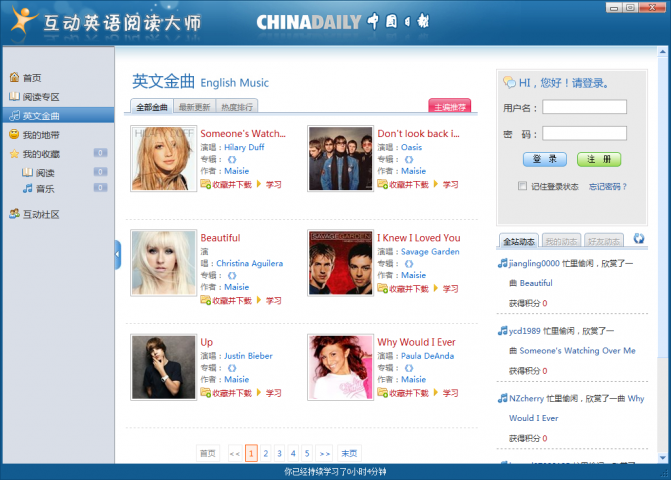Switch to the 热度排行 tab

point(237,107)
